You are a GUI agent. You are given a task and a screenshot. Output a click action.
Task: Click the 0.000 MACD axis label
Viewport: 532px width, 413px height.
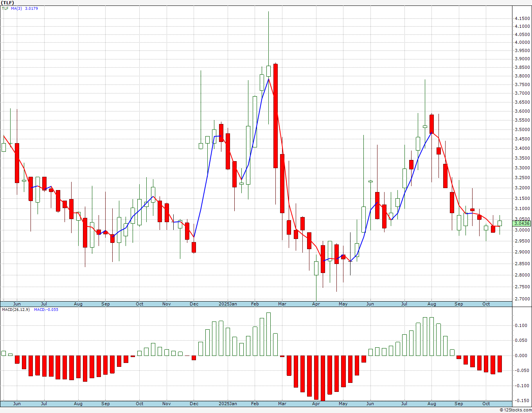tap(521, 356)
